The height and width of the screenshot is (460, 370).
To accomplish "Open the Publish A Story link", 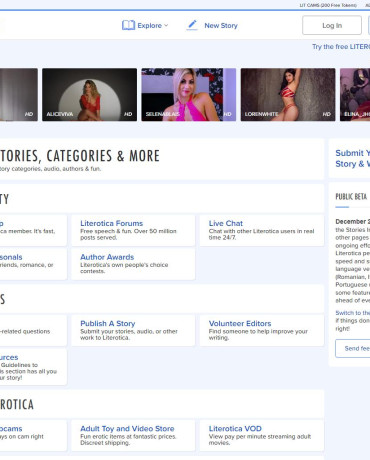I will click(x=108, y=323).
